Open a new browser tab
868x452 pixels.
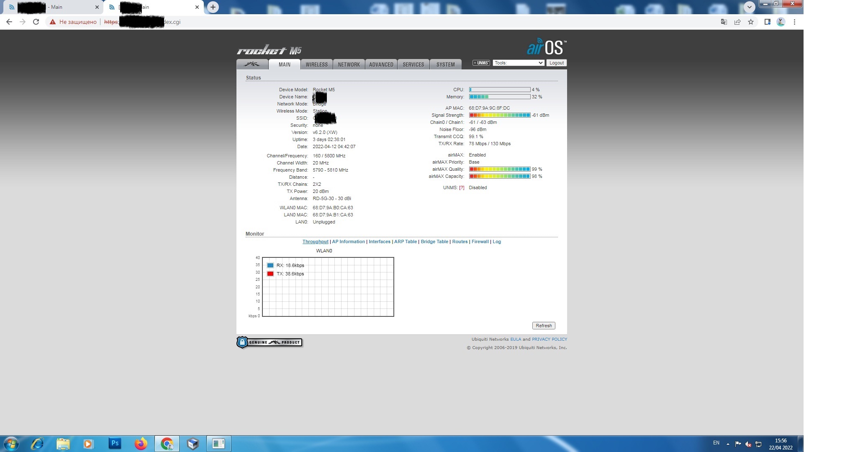(x=213, y=7)
